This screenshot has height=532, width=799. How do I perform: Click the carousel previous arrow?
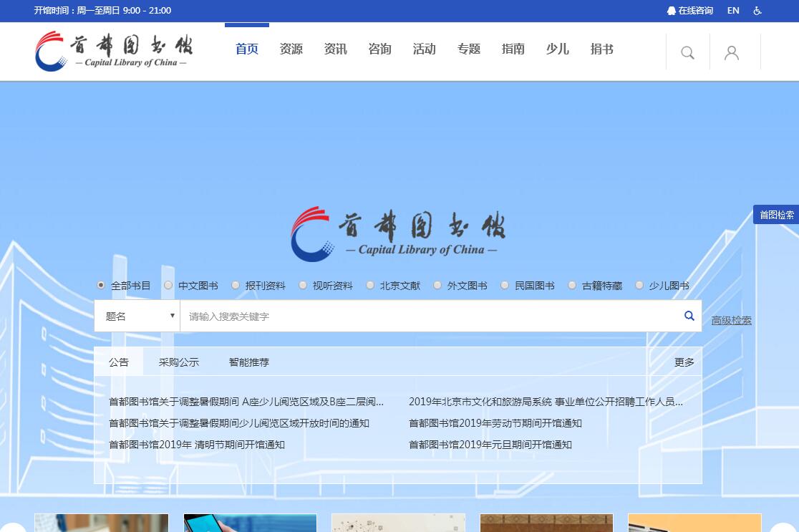[13, 528]
